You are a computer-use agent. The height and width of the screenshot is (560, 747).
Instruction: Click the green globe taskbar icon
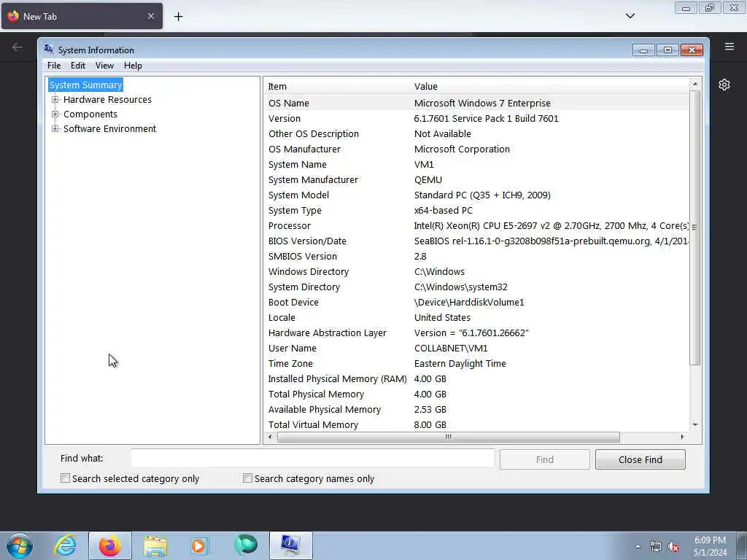[245, 545]
